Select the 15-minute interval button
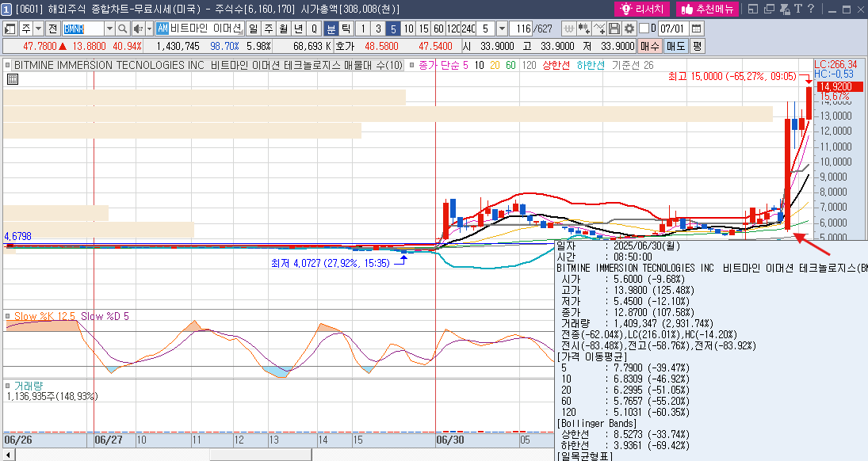 423,29
